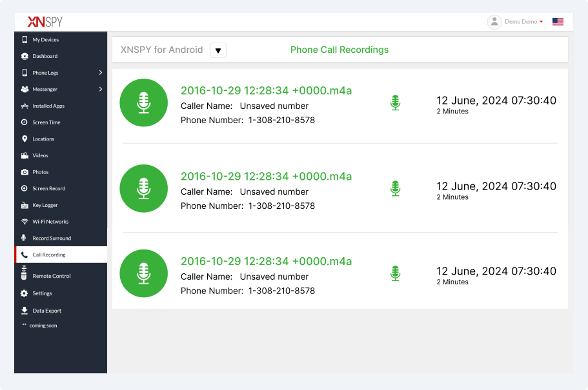Screen dimensions: 588x390
Task: Click the Locations pin icon in sidebar
Action: click(25, 139)
